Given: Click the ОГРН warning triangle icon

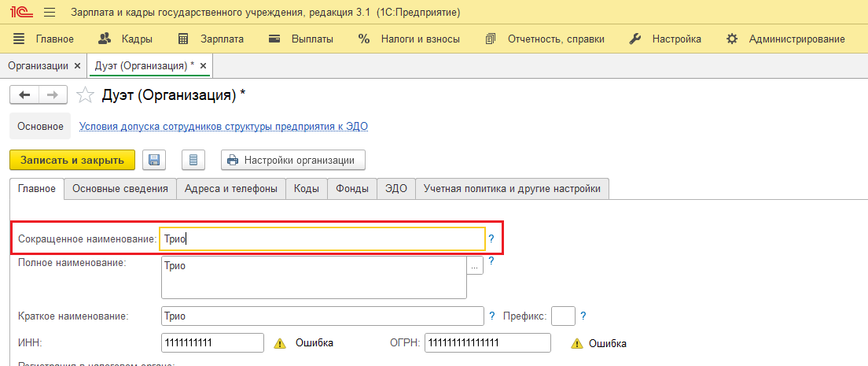Looking at the screenshot, I should 577,343.
